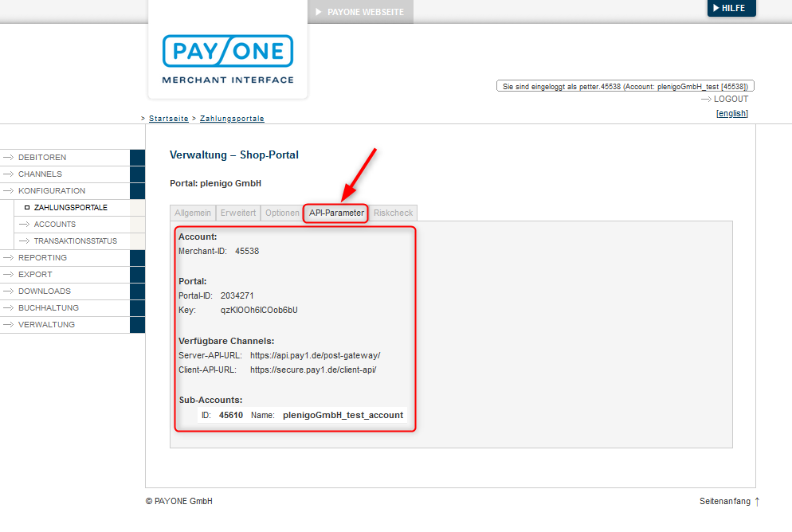Click the Seitenanfang up arrow icon
The height and width of the screenshot is (532, 792).
(x=757, y=501)
